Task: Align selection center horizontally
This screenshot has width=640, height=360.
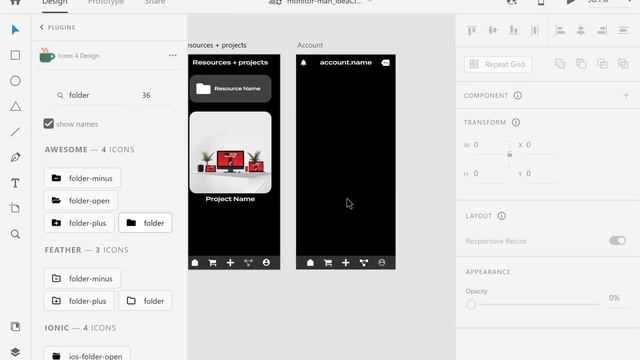Action: coord(581,30)
